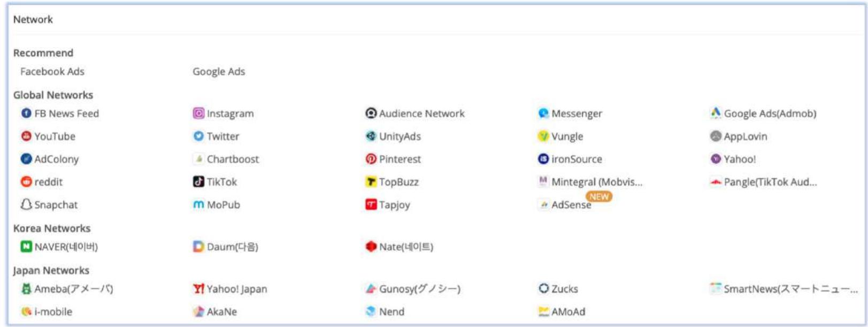868x327 pixels.
Task: Select the TikTok network label
Action: (x=222, y=181)
